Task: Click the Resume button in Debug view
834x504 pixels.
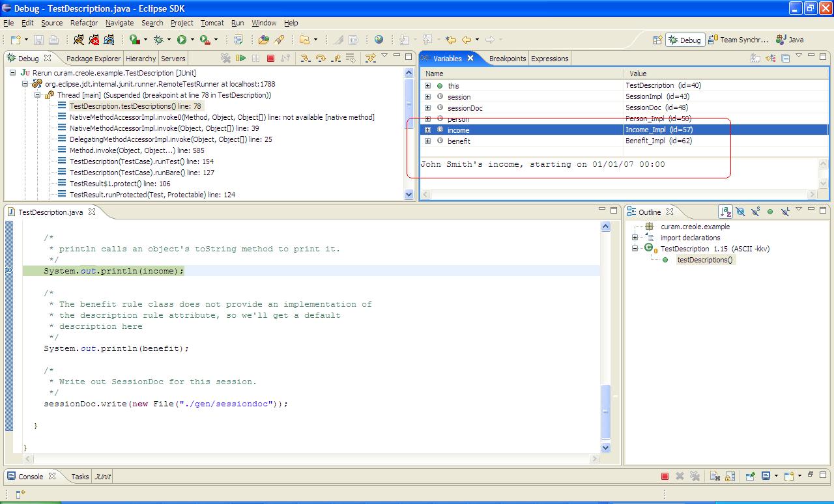Action: click(x=241, y=58)
